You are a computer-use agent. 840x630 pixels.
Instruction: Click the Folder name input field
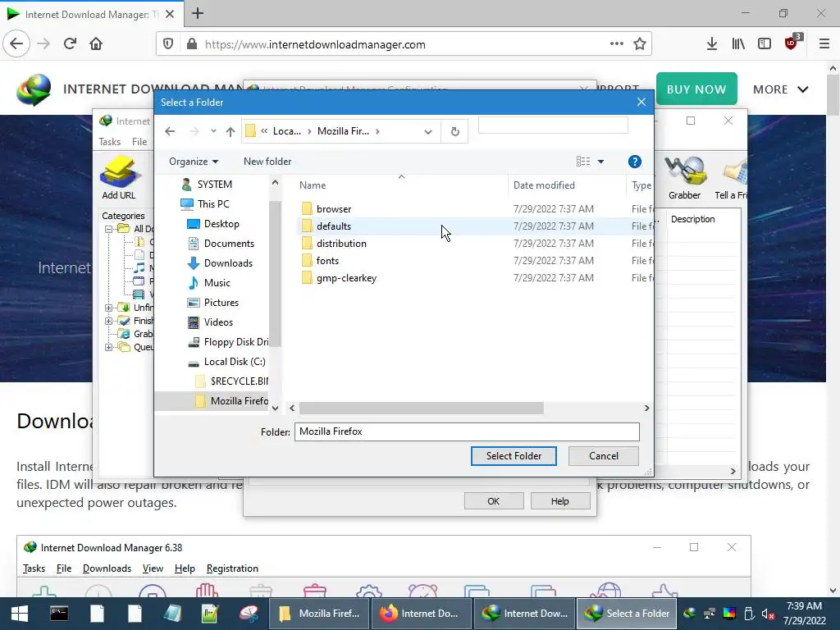coord(467,431)
